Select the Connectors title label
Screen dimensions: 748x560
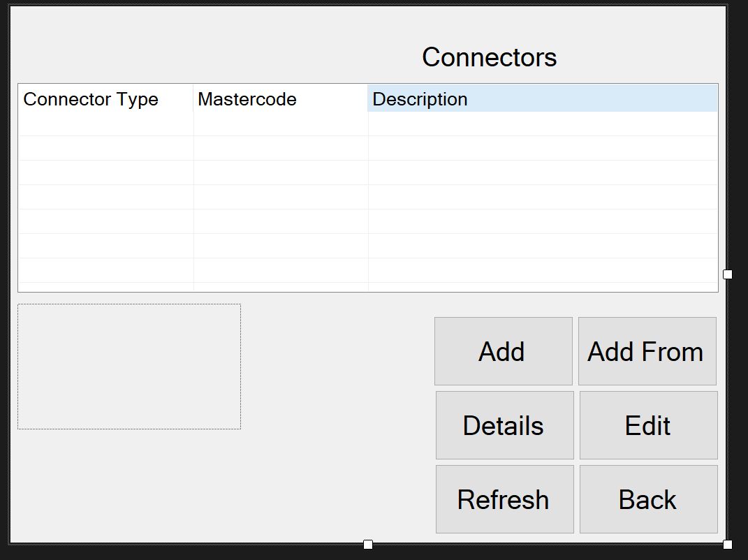point(490,57)
